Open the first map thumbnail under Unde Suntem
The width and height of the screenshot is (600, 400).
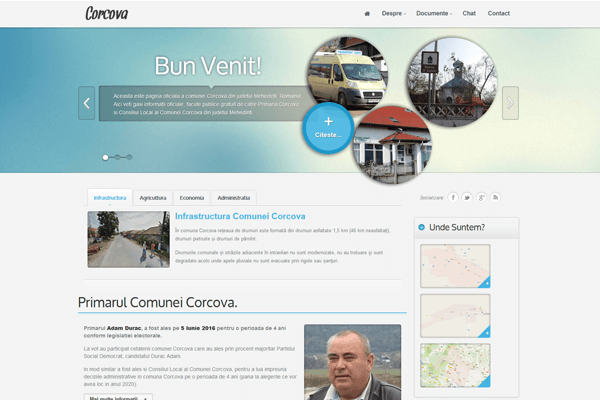[455, 266]
